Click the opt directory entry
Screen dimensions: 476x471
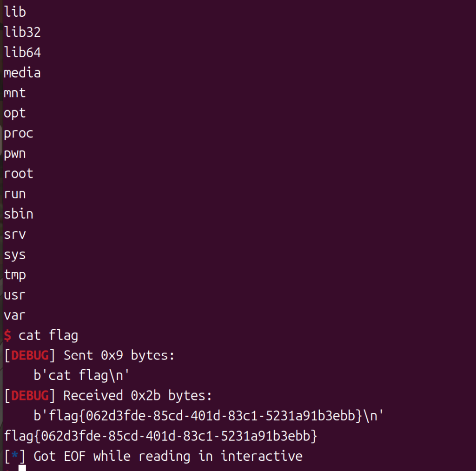15,113
